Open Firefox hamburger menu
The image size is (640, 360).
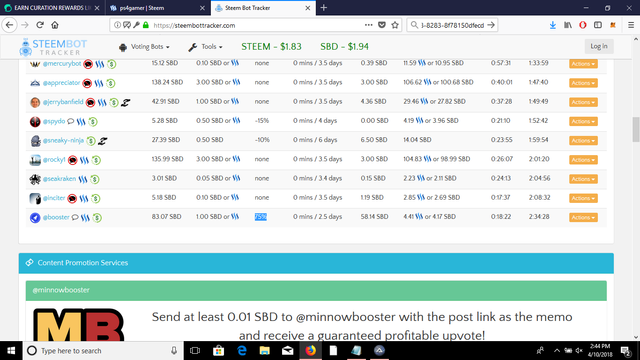[631, 25]
